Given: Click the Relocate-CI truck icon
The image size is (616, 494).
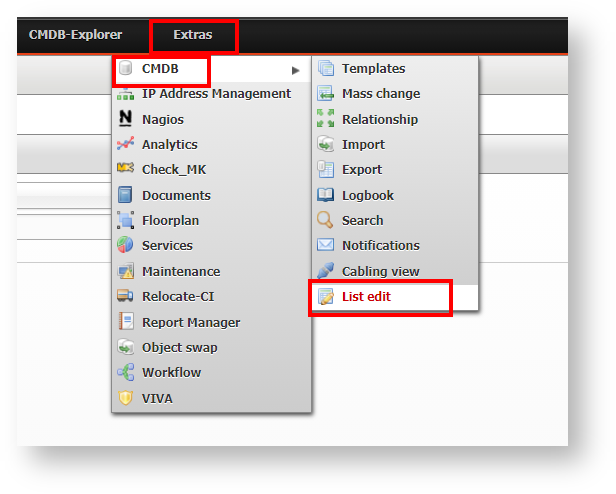Looking at the screenshot, I should (125, 296).
